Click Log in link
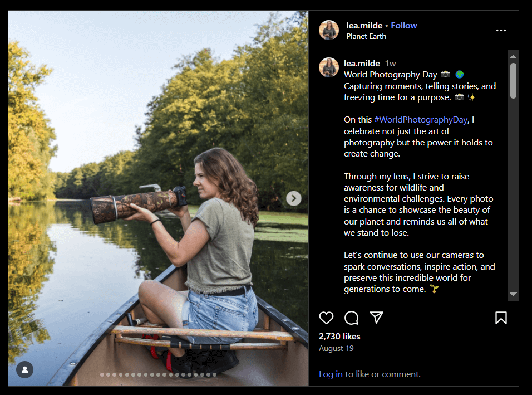This screenshot has width=532, height=395. point(331,374)
